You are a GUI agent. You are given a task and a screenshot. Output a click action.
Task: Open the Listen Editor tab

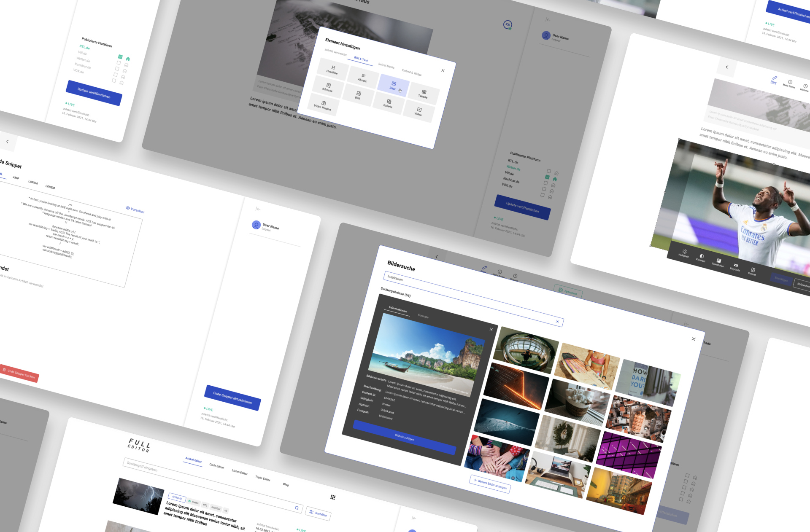(x=240, y=472)
